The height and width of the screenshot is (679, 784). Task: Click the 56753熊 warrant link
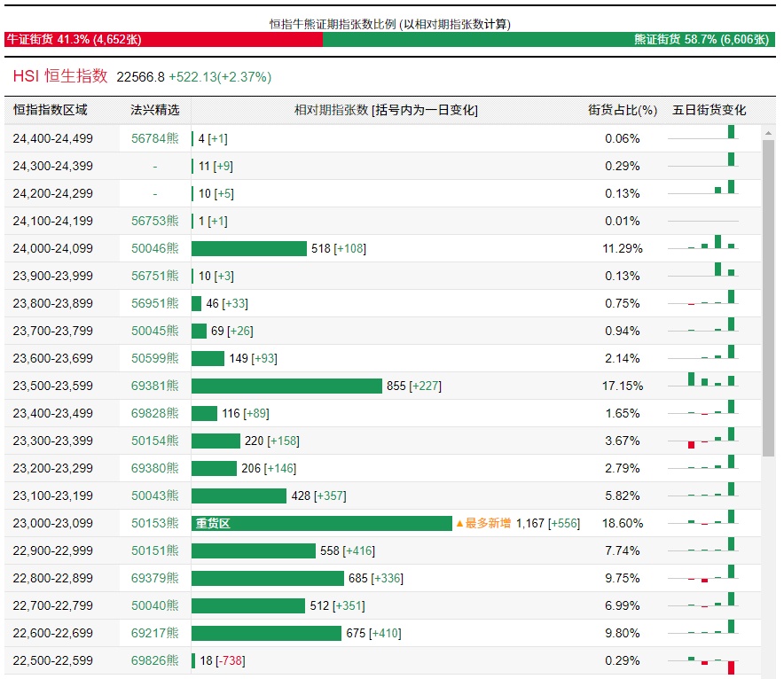[154, 221]
